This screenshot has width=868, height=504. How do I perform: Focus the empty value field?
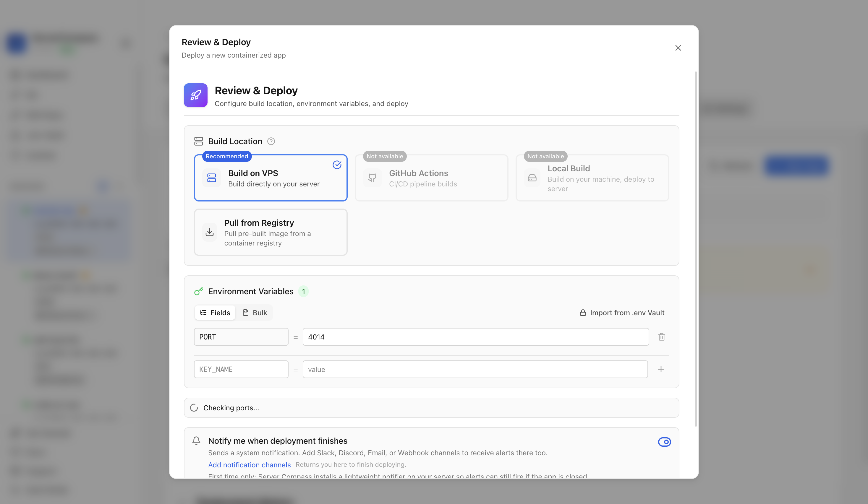475,369
